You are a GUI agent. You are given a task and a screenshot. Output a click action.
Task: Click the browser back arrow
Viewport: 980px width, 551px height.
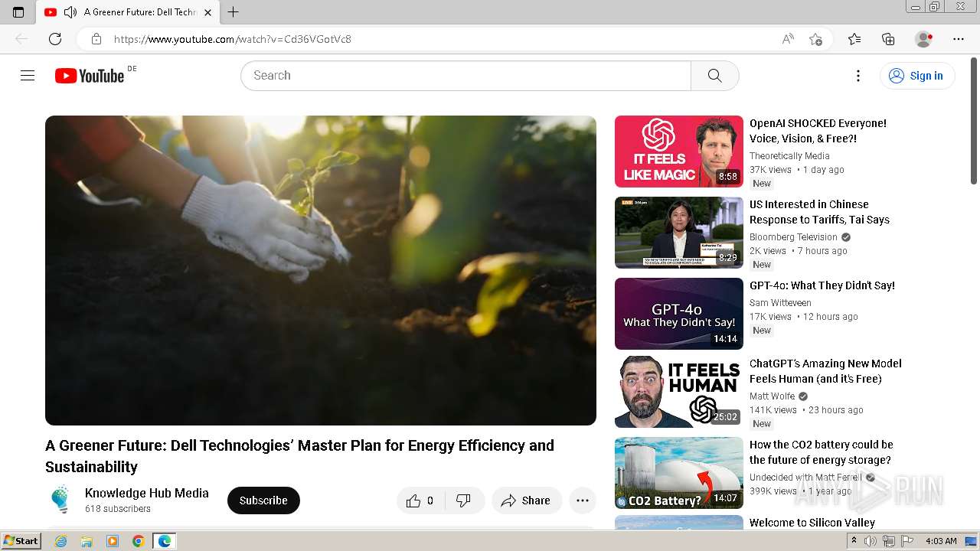[x=21, y=39]
